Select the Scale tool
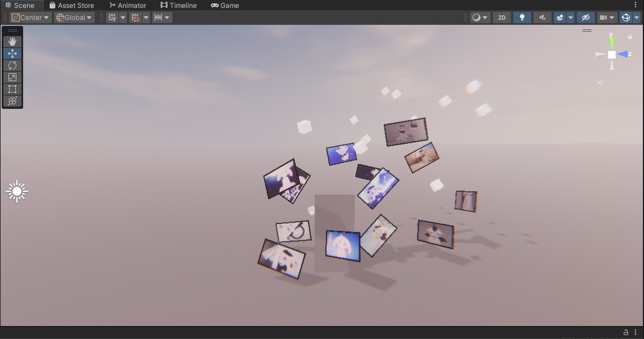 click(x=13, y=77)
